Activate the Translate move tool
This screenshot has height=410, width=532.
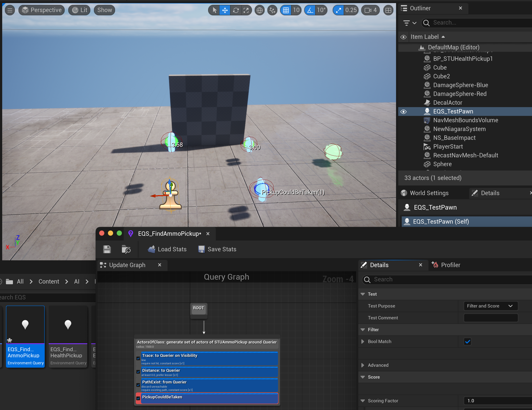click(x=225, y=10)
